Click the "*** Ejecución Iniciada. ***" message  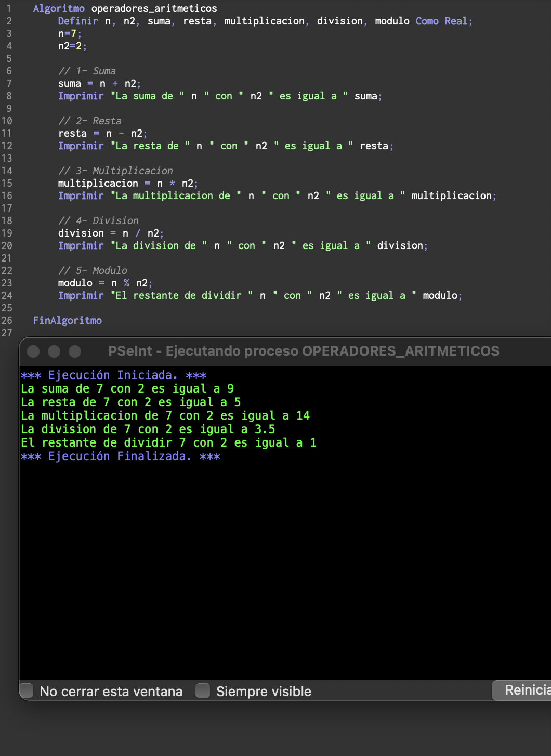point(113,375)
